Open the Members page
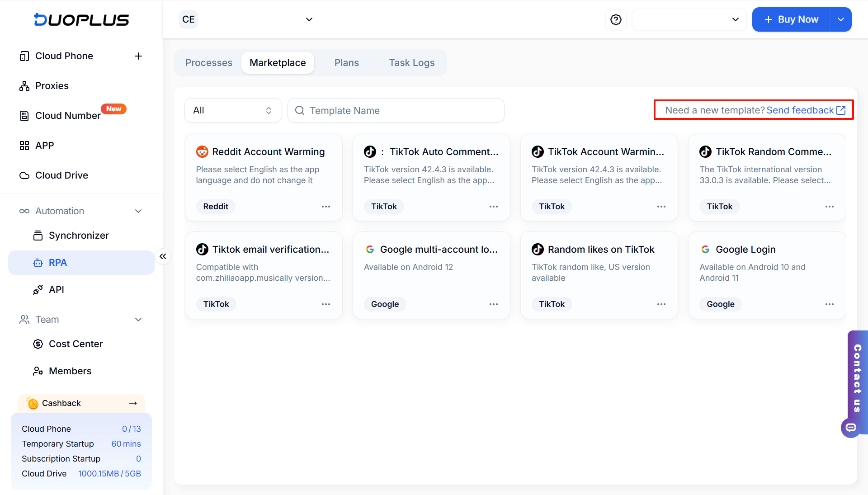 pyautogui.click(x=70, y=371)
